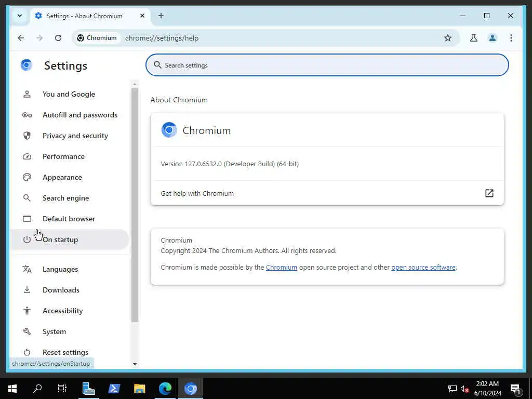Click the translate icon beside Languages
Image resolution: width=532 pixels, height=399 pixels.
click(x=27, y=270)
